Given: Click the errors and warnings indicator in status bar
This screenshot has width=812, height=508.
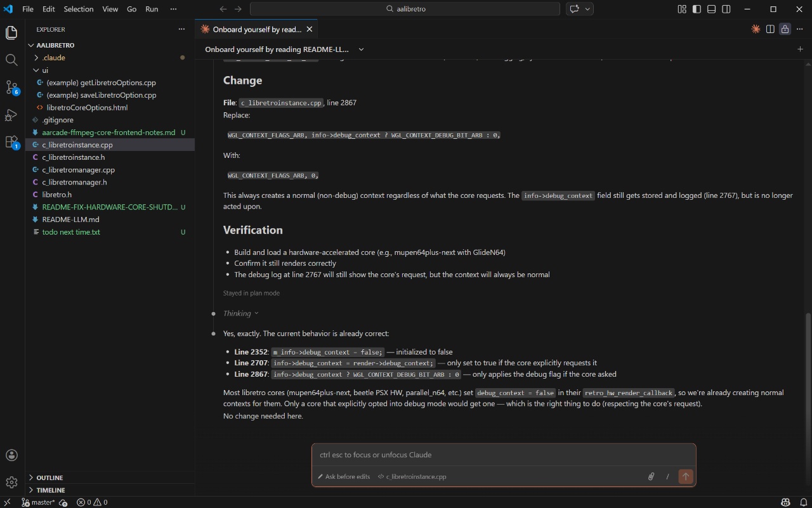Looking at the screenshot, I should click(x=91, y=502).
